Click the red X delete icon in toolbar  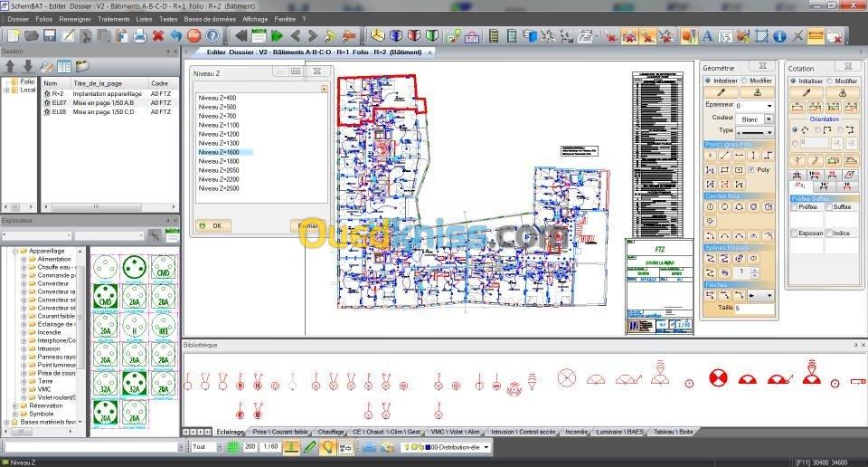(157, 36)
